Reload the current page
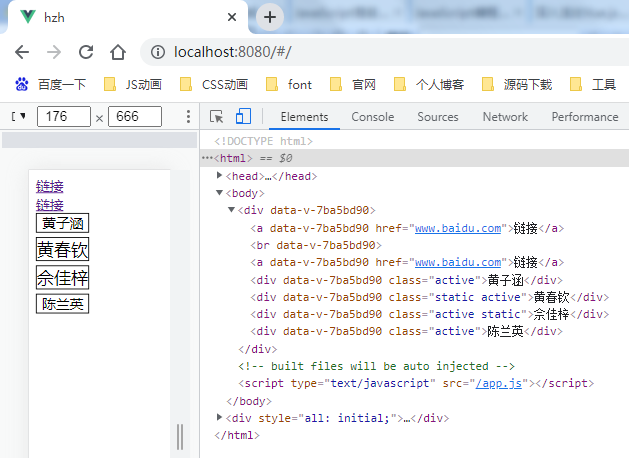The width and height of the screenshot is (629, 458). [86, 52]
